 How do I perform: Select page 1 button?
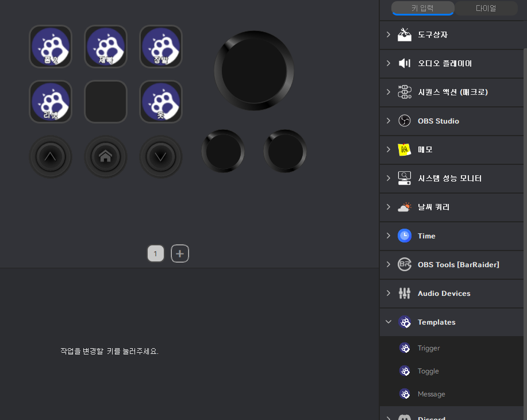tap(156, 253)
